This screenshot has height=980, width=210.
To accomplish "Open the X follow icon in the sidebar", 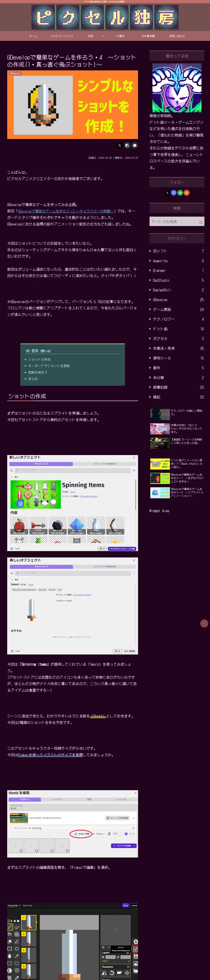I will (167, 193).
